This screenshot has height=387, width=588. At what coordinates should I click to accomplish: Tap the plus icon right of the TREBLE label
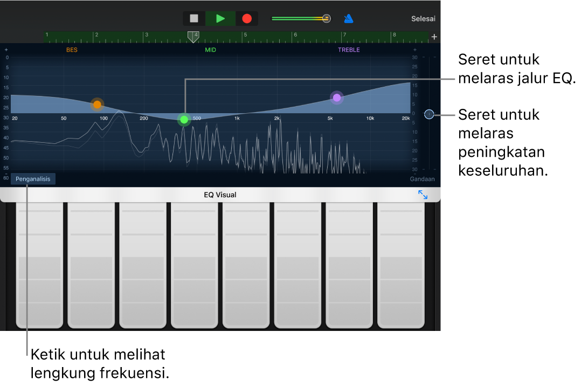point(414,49)
